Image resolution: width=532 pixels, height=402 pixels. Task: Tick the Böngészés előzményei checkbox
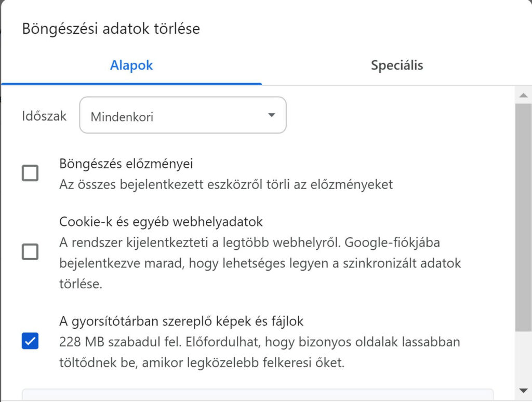(30, 173)
